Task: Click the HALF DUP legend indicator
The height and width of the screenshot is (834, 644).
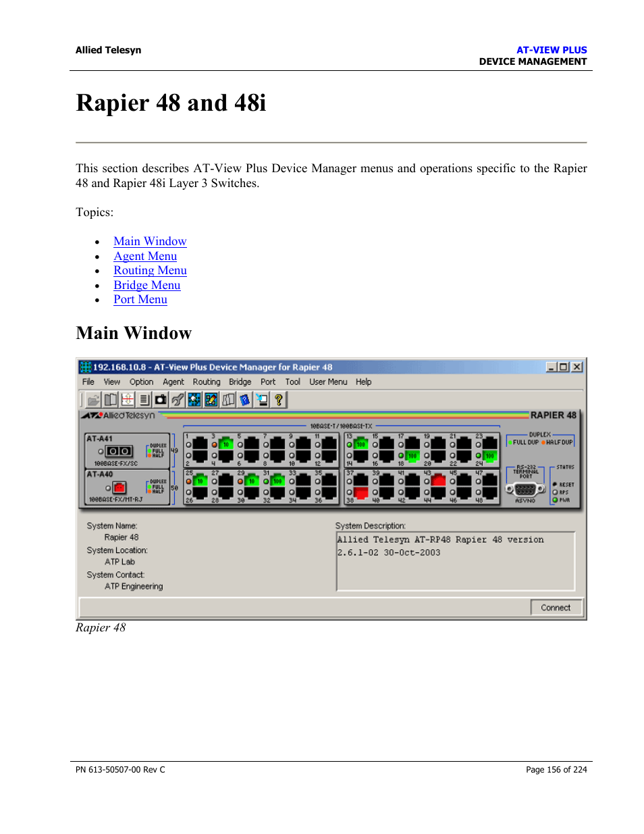Action: (558, 442)
